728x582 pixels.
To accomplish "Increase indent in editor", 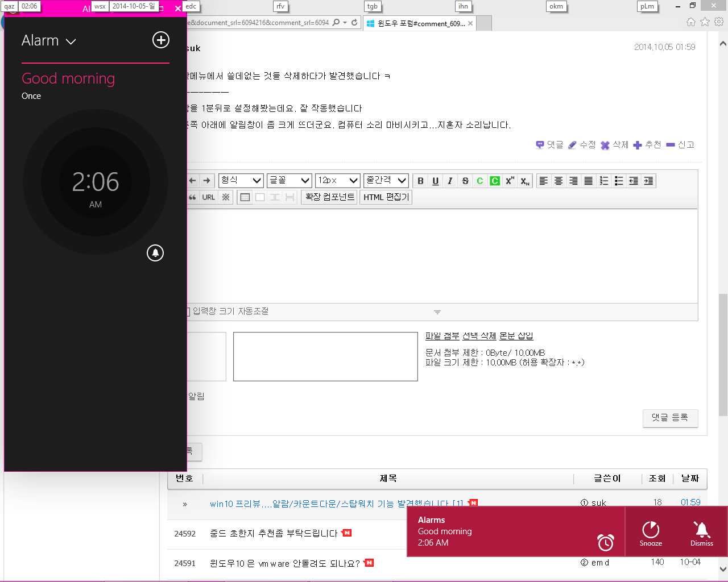I will [648, 181].
